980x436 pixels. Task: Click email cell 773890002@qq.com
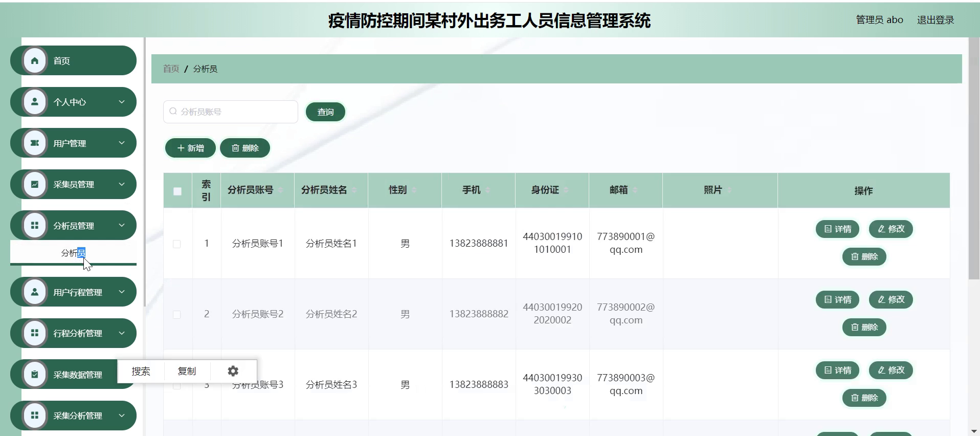coord(626,314)
